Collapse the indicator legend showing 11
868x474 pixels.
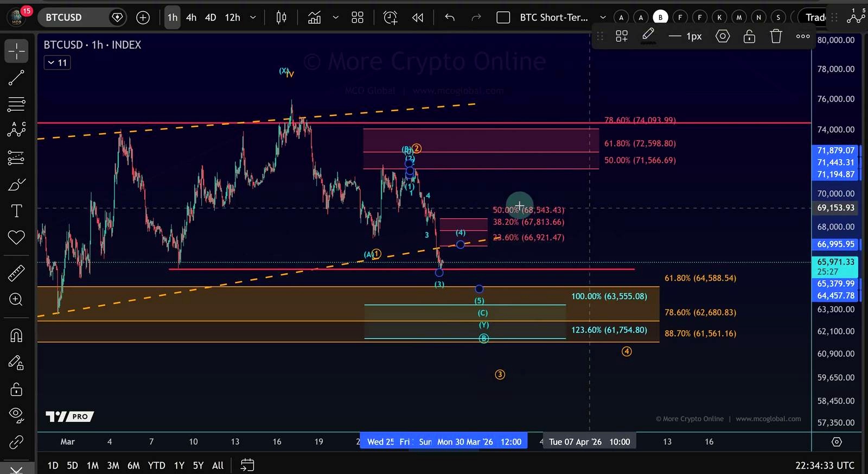[x=57, y=62]
